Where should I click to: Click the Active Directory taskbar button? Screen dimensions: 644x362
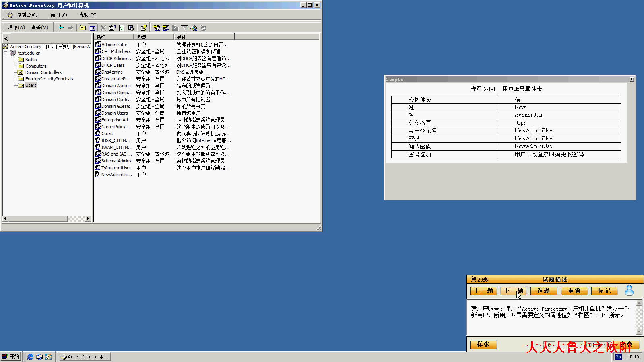pos(85,357)
